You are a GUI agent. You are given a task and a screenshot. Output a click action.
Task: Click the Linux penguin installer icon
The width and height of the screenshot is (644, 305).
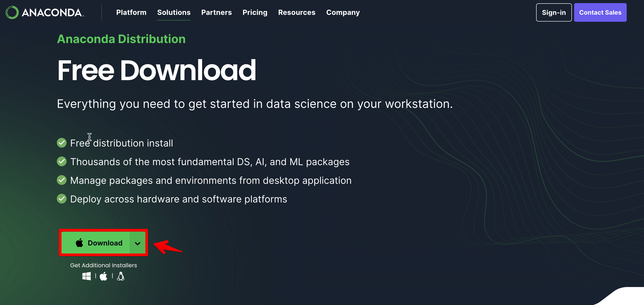(x=121, y=276)
